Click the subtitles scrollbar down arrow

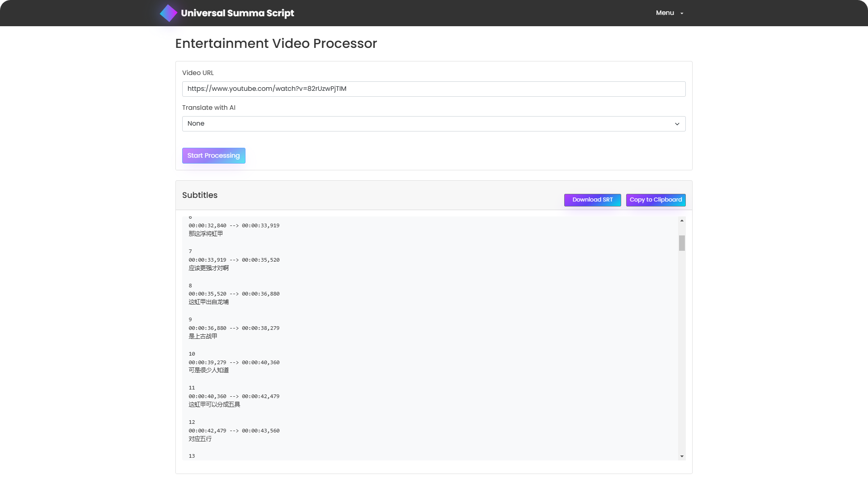click(682, 456)
